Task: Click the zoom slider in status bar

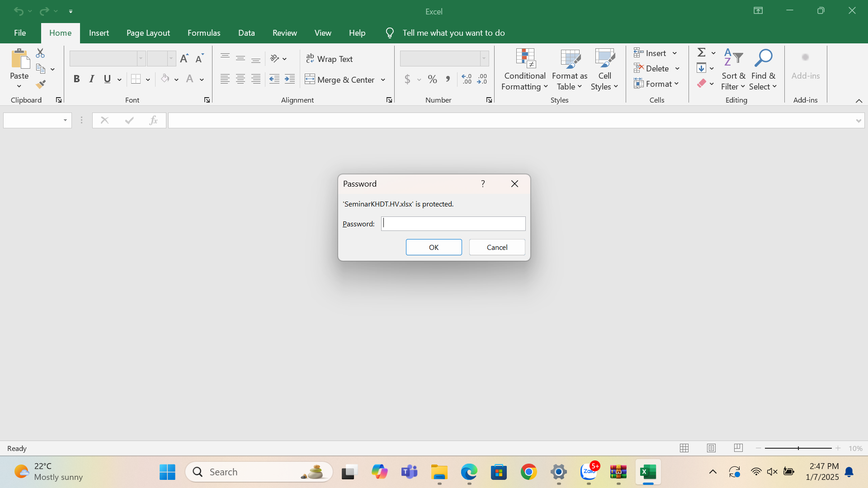Action: tap(798, 448)
